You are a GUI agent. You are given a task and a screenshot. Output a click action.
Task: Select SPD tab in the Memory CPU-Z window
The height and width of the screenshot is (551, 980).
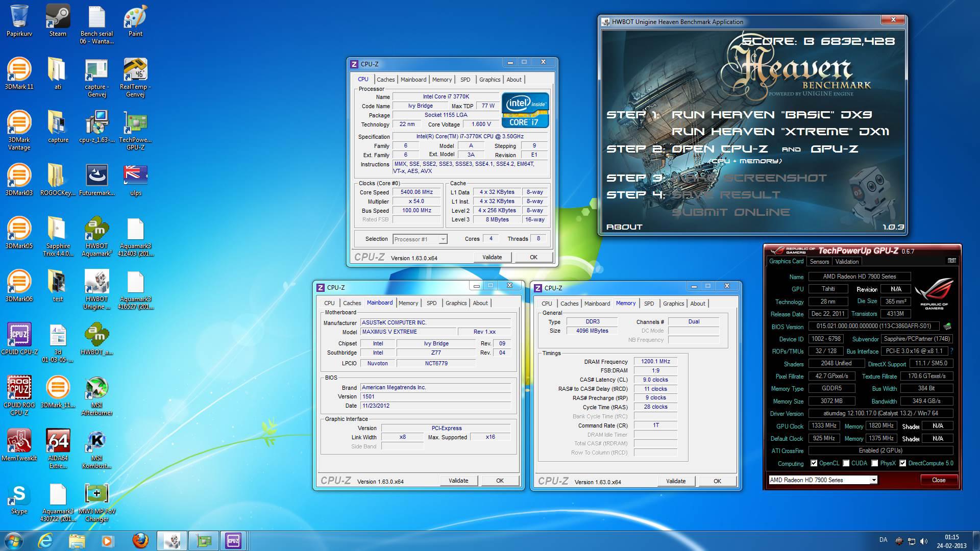pos(649,304)
